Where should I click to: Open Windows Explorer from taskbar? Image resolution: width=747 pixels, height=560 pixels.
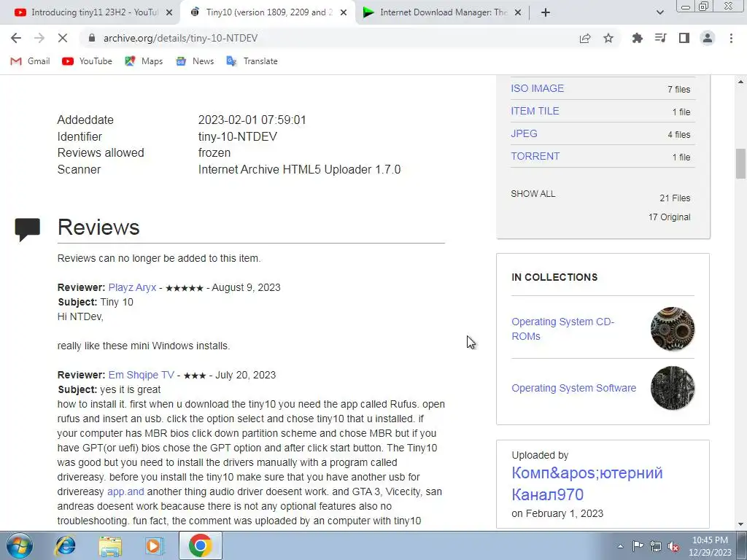point(110,545)
